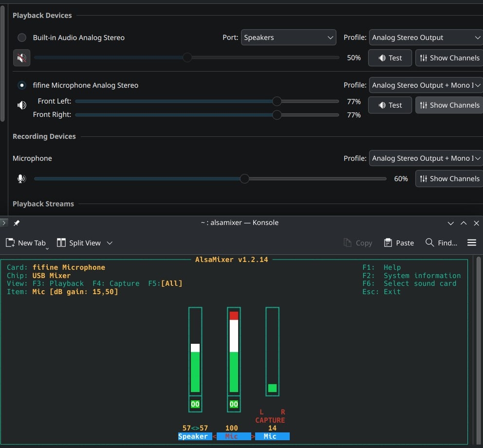Click the Speaker 00 mute indicator
The height and width of the screenshot is (448, 483).
pyautogui.click(x=195, y=404)
